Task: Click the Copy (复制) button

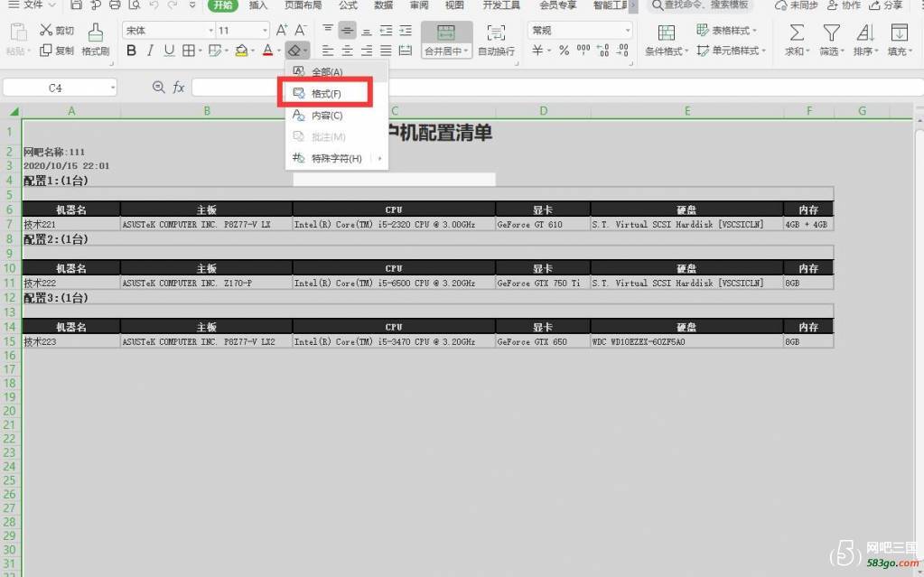Action: [x=57, y=51]
